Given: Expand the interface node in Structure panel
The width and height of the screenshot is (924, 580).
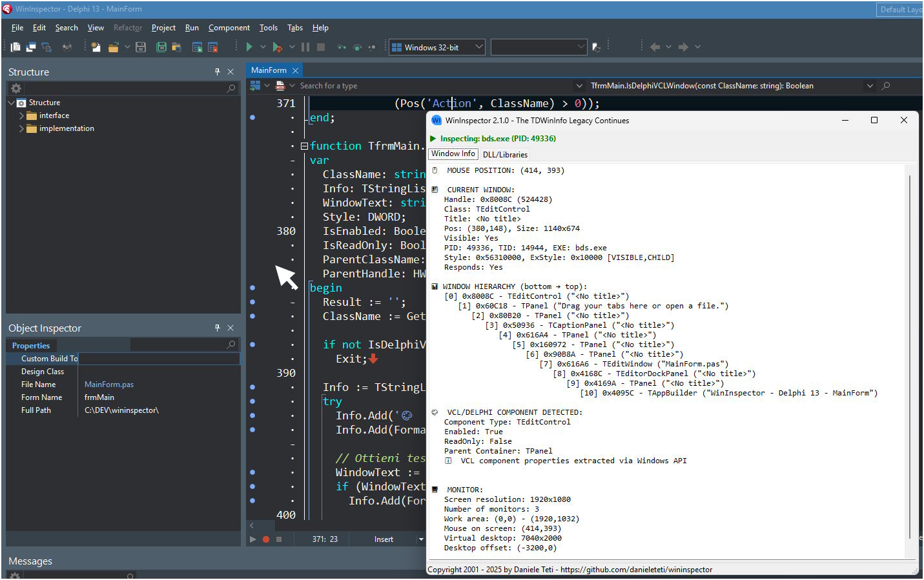Looking at the screenshot, I should point(21,115).
